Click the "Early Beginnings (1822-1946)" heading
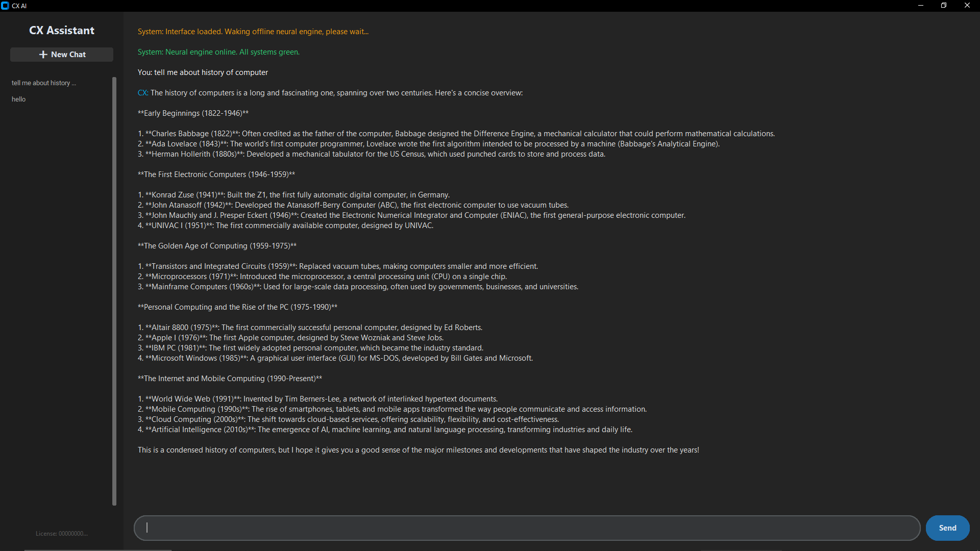The image size is (980, 551). click(x=193, y=113)
